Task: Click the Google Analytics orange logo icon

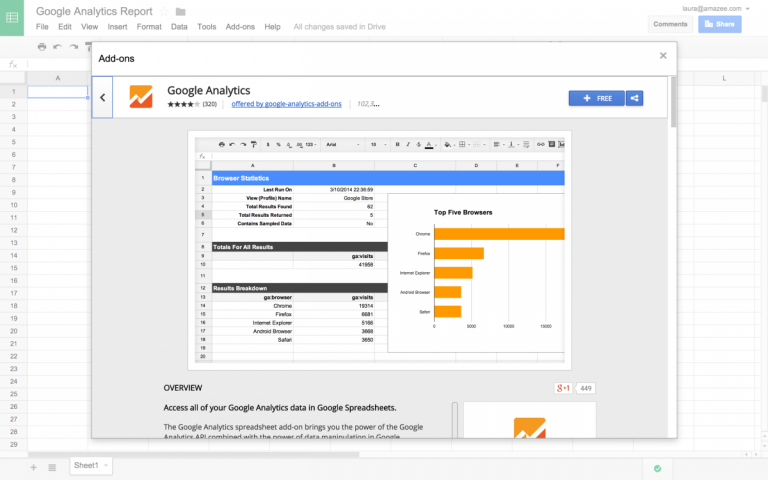Action: [x=141, y=96]
